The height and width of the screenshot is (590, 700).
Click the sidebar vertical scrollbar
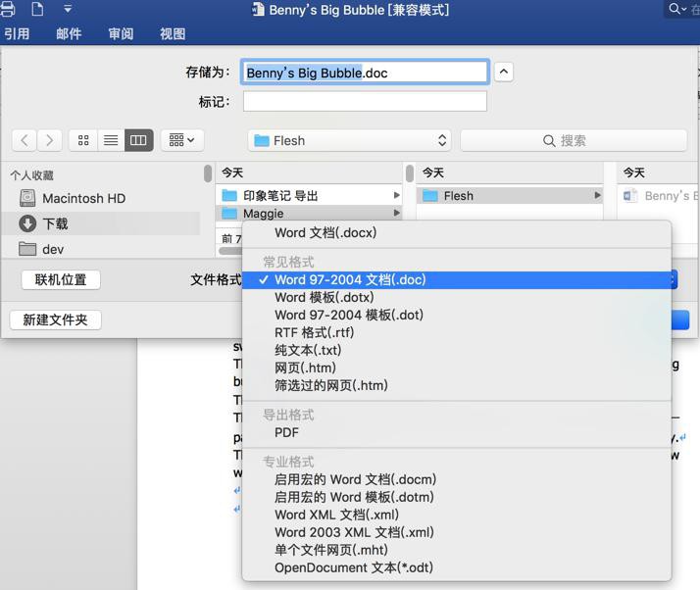[x=208, y=173]
